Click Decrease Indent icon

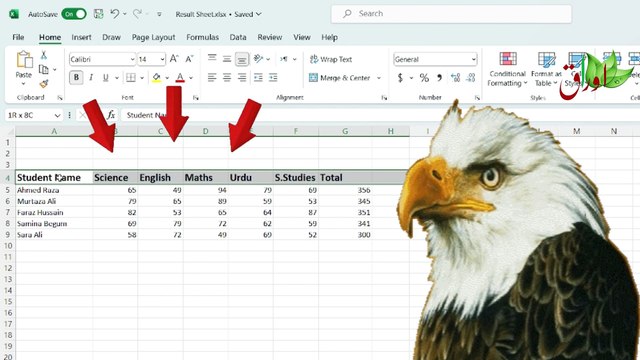(x=258, y=77)
